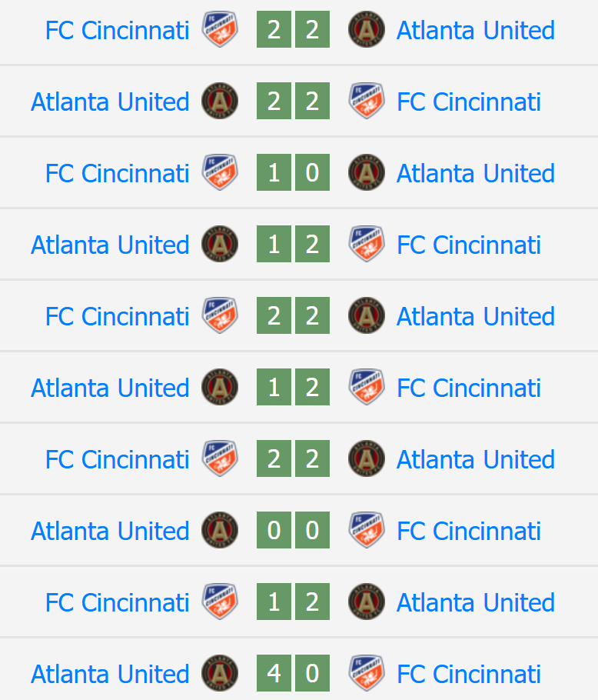Click Atlanta United name in the 0-0 draw
This screenshot has height=700, width=598.
click(110, 531)
